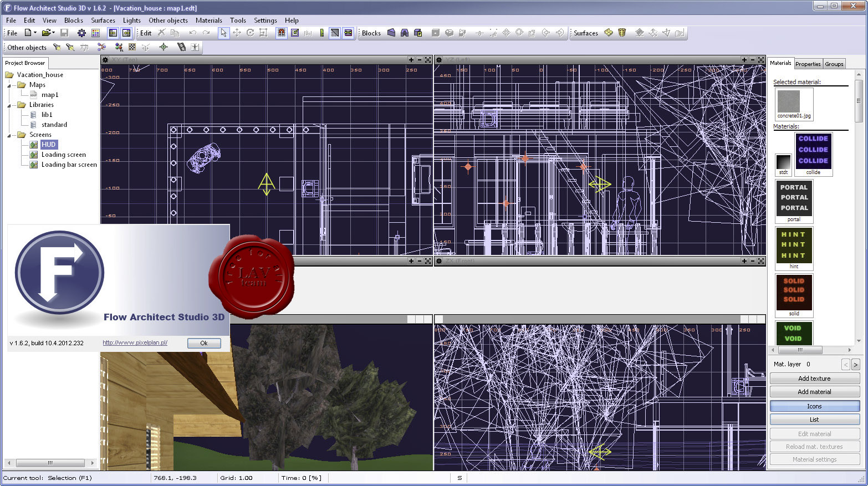Screen dimensions: 868x486
Task: Switch to the Groups tab
Action: (x=834, y=64)
